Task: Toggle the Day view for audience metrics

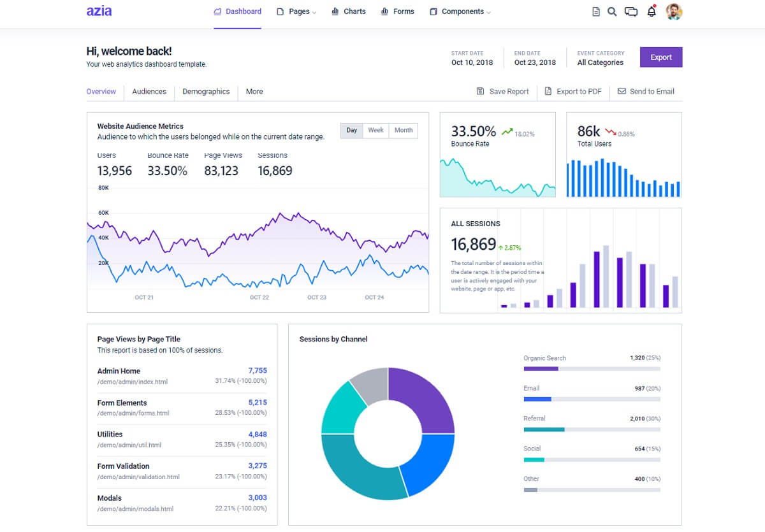Action: coord(351,130)
